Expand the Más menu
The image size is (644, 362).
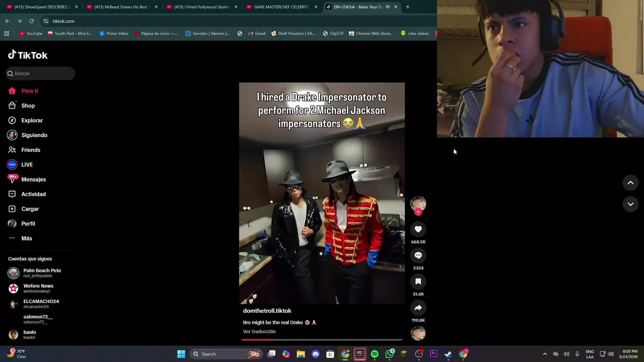[20, 238]
